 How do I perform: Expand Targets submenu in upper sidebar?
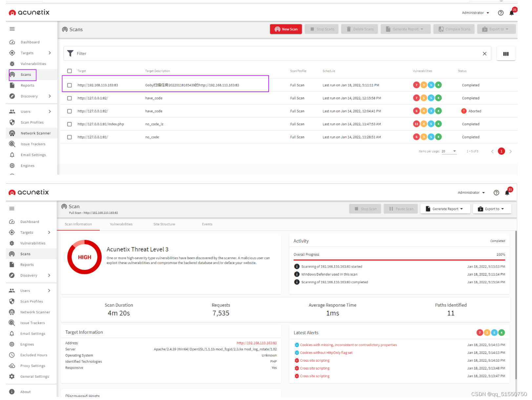tap(50, 53)
